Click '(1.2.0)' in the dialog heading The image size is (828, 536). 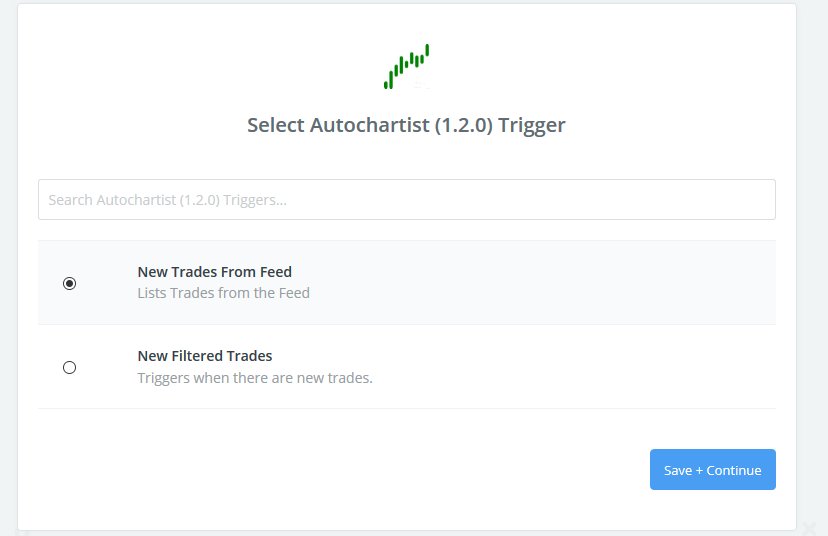point(464,125)
